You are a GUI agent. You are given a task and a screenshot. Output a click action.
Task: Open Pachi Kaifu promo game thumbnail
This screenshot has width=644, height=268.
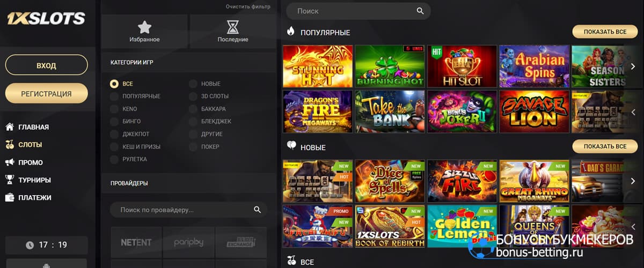(x=318, y=226)
